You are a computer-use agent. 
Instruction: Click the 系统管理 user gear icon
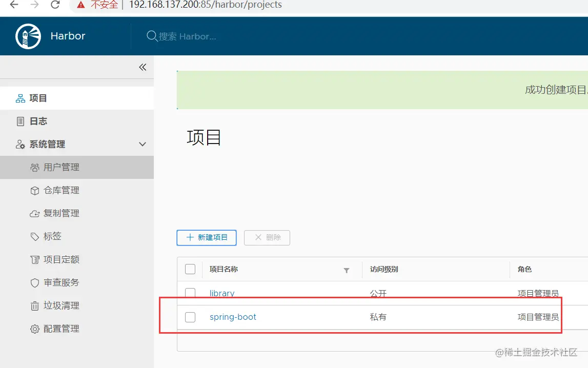tap(21, 144)
